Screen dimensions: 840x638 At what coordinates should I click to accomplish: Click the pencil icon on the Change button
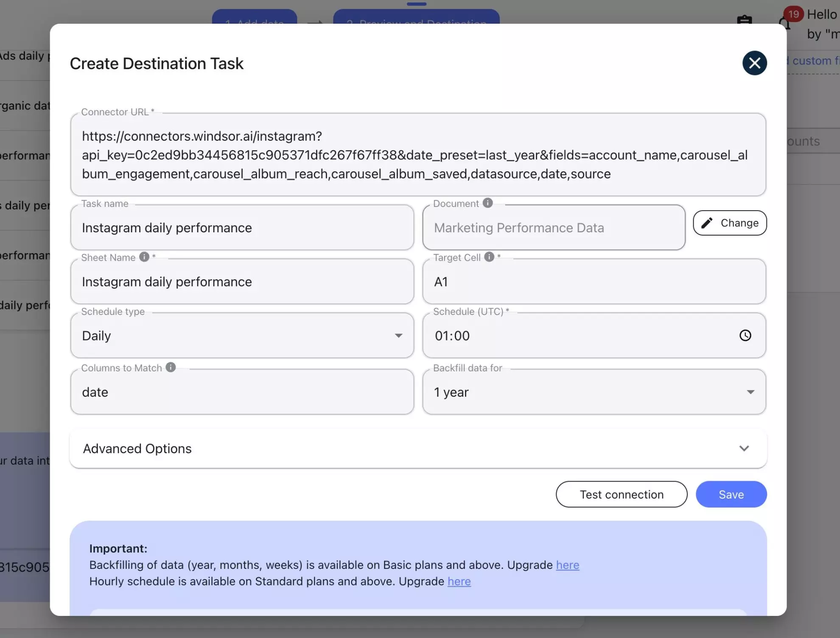707,223
